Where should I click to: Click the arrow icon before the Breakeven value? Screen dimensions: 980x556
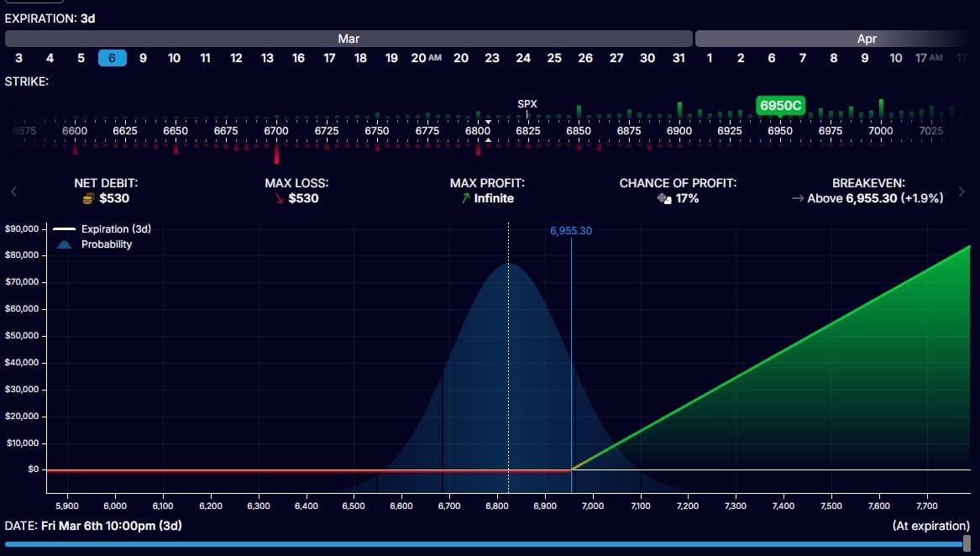coord(798,198)
